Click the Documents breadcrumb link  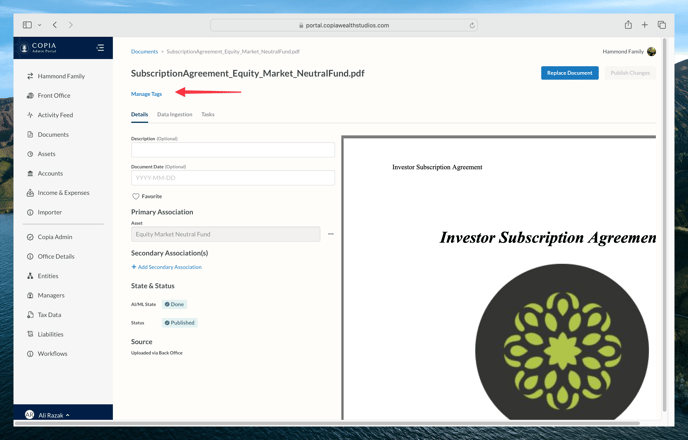pyautogui.click(x=144, y=51)
